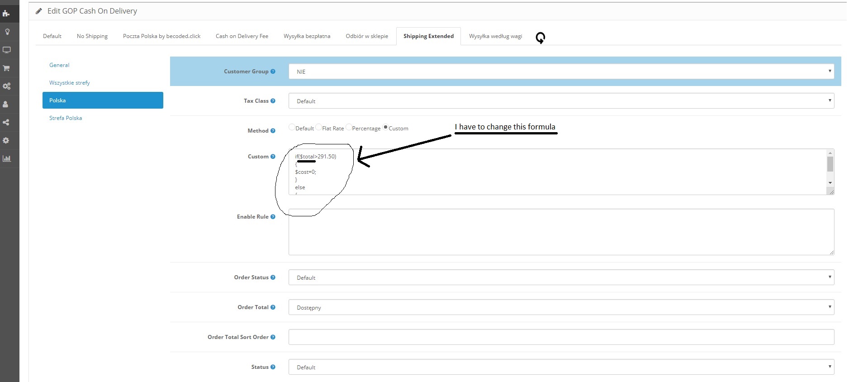
Task: Click the help icon beside Order Total label
Action: pos(273,307)
